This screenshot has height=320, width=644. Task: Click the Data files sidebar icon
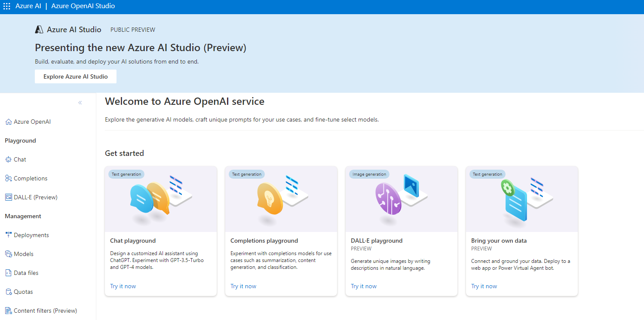pyautogui.click(x=9, y=273)
